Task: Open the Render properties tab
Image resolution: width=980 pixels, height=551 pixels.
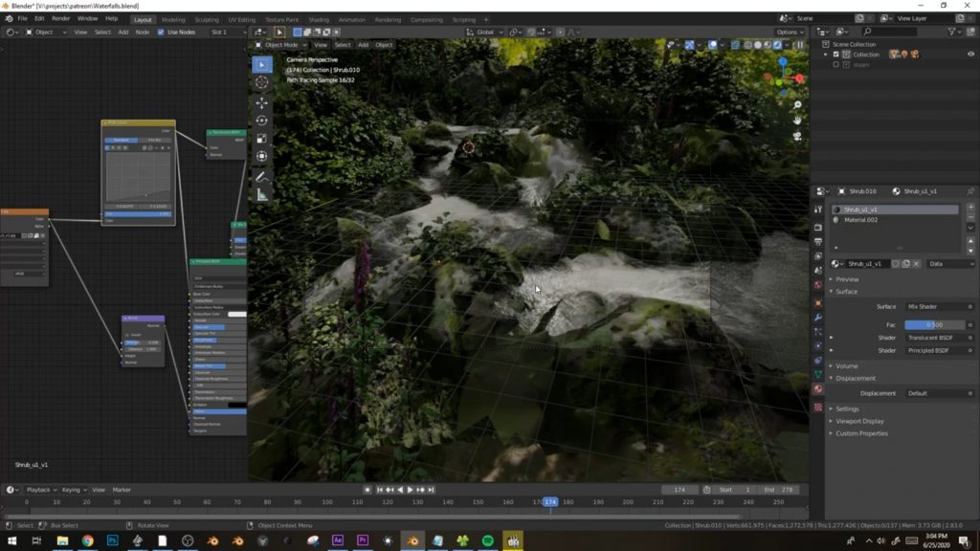Action: 818,228
